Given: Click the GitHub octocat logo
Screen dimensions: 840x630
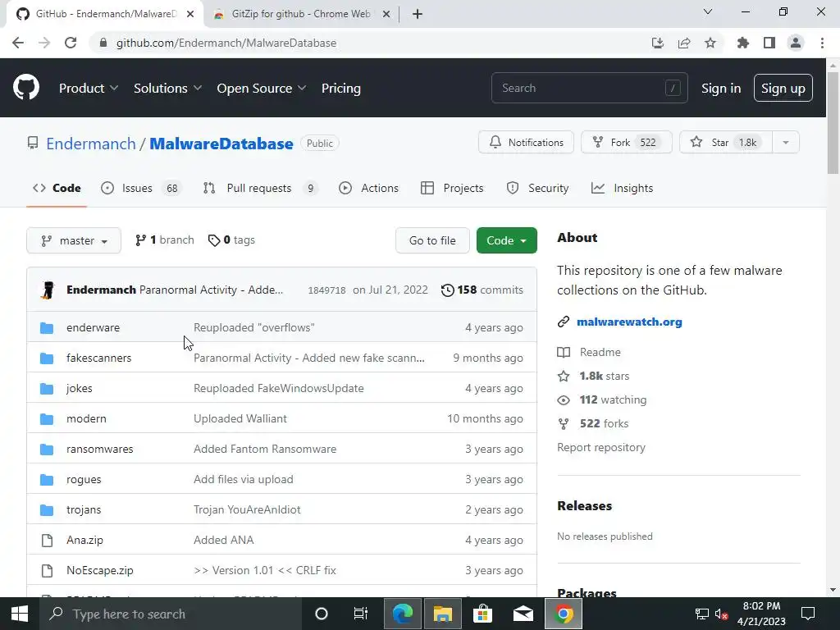Looking at the screenshot, I should (26, 87).
